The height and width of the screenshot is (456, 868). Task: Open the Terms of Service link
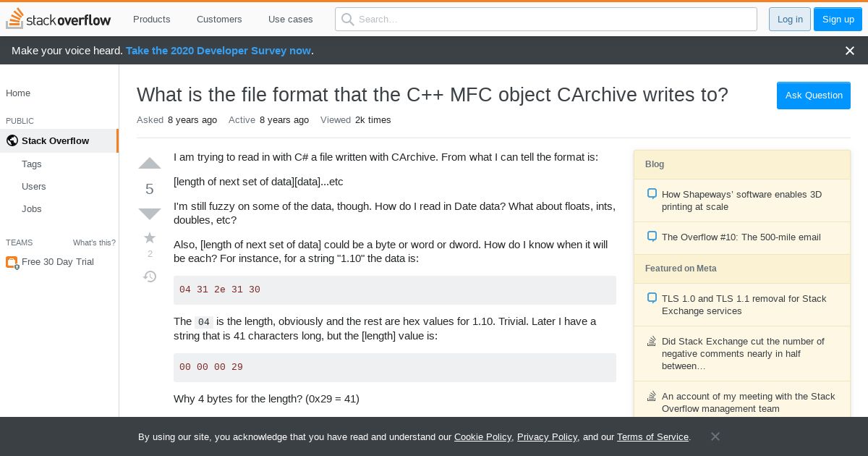pyautogui.click(x=652, y=437)
